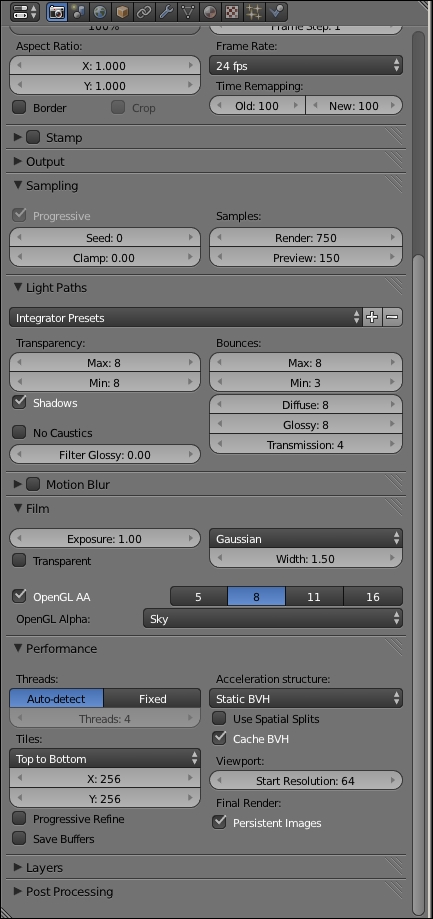Open the Modifiers wrench icon
Screen dimensions: 433x919
[166, 11]
